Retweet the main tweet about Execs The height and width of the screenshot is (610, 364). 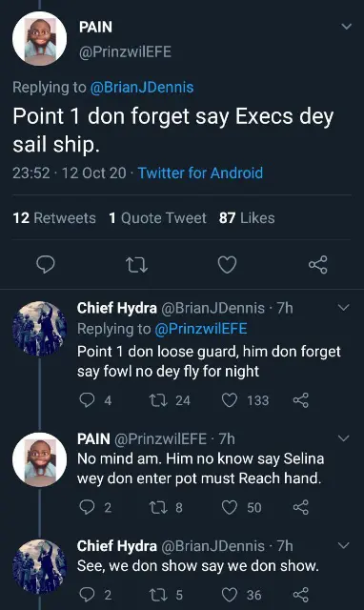pos(137,265)
